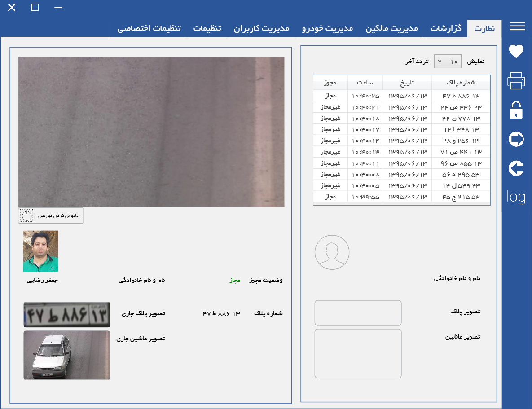This screenshot has width=532, height=409.
Task: Open the مدیریت خودرو tab
Action: pyautogui.click(x=327, y=28)
